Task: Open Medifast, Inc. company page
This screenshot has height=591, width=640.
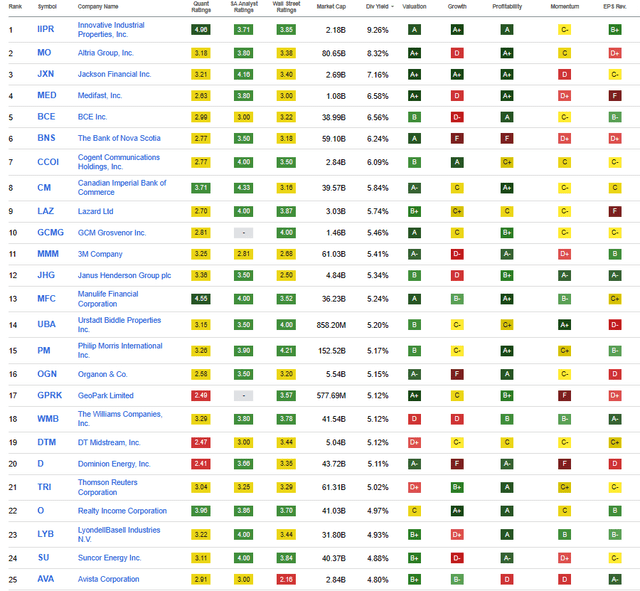Action: (x=100, y=96)
